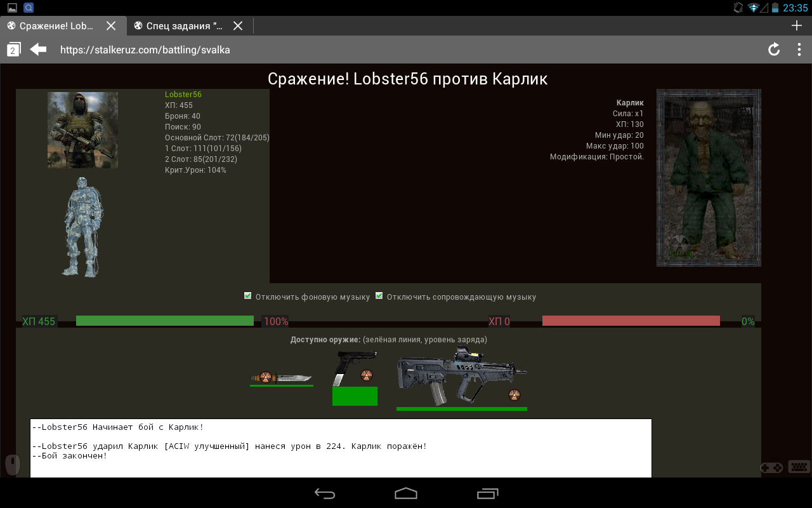Viewport: 812px width, 508px height.
Task: Open a new tab with plus button
Action: [x=797, y=26]
